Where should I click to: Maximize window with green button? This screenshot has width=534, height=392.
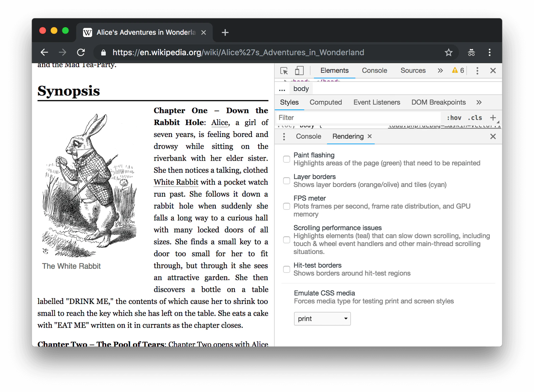[x=65, y=31]
